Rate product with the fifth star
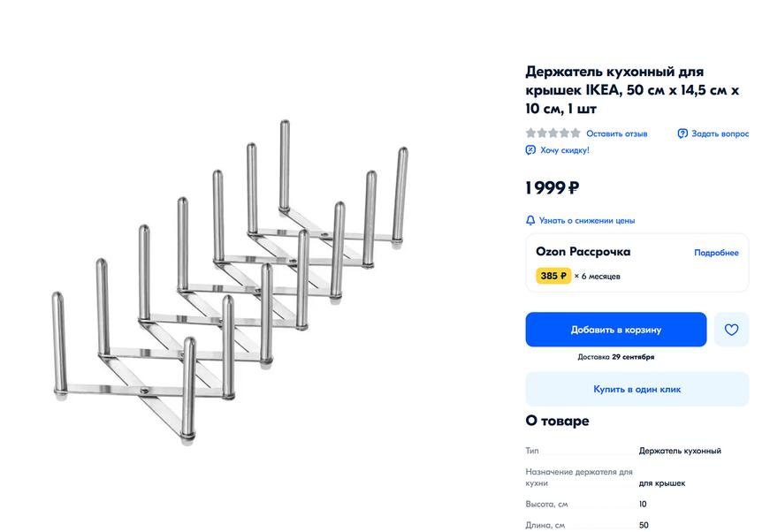The height and width of the screenshot is (532, 770). [x=576, y=133]
